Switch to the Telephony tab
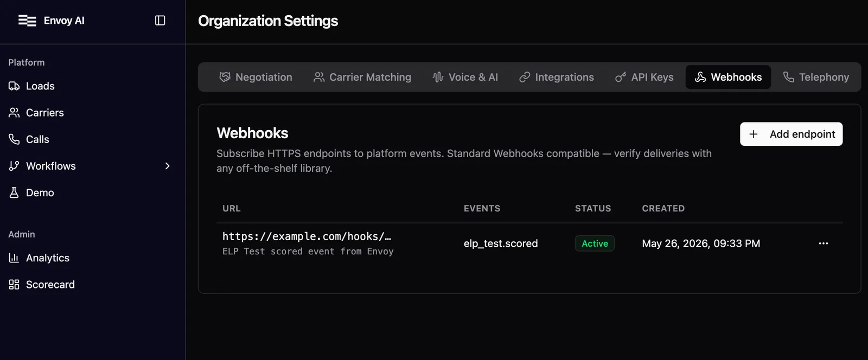 click(x=816, y=77)
